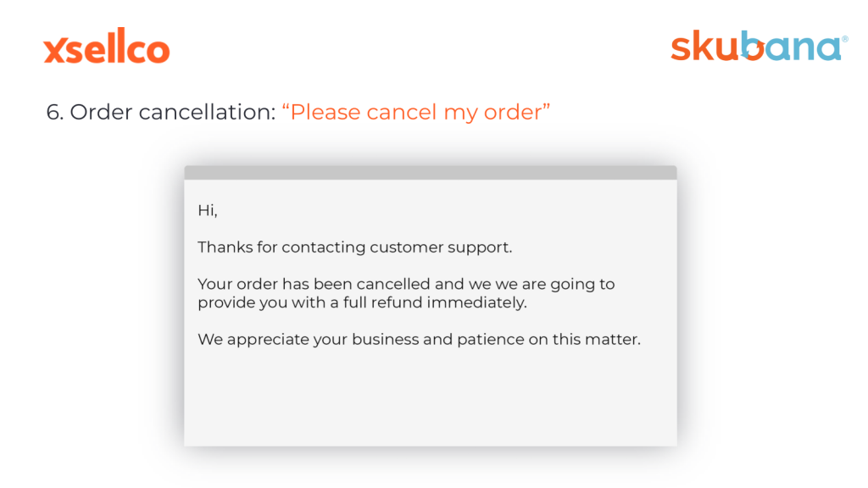Viewport: 868px width, 488px height.
Task: Click the skubana logo
Action: coord(759,46)
